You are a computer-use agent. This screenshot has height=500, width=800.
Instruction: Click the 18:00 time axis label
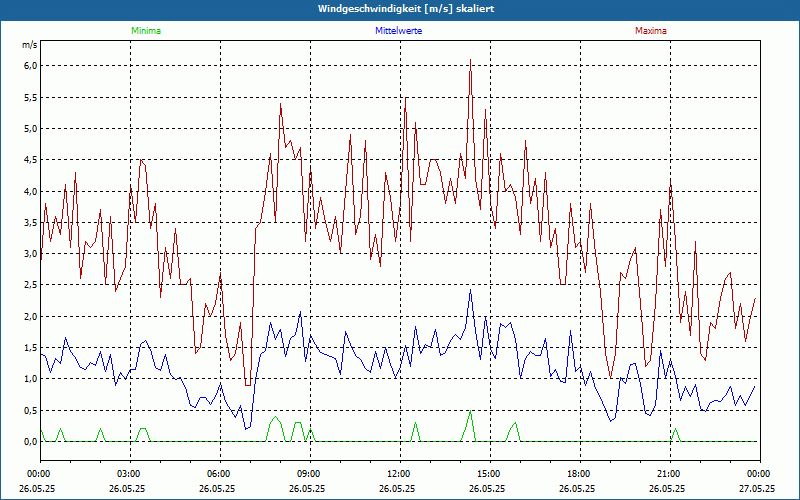point(579,474)
